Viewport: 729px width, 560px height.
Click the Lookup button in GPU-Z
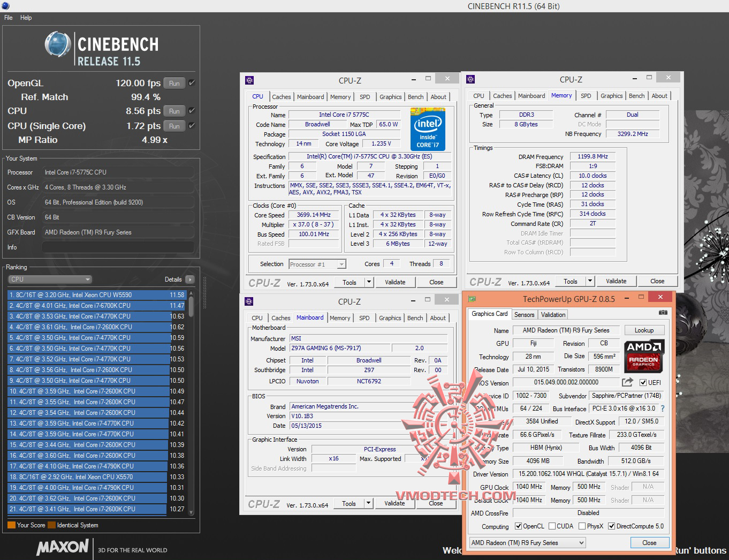point(644,330)
